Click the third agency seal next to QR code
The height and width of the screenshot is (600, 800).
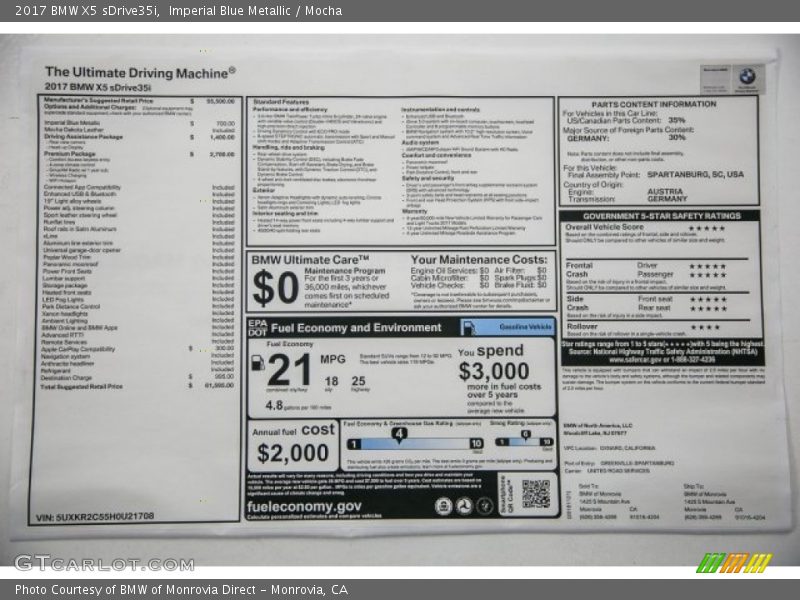pos(484,506)
